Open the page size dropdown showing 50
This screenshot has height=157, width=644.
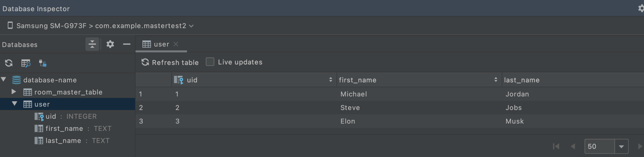621,146
